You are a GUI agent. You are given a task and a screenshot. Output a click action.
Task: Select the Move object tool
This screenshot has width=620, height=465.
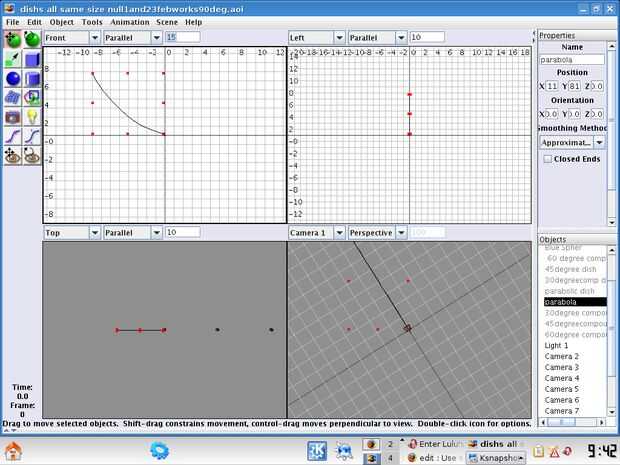(12, 40)
